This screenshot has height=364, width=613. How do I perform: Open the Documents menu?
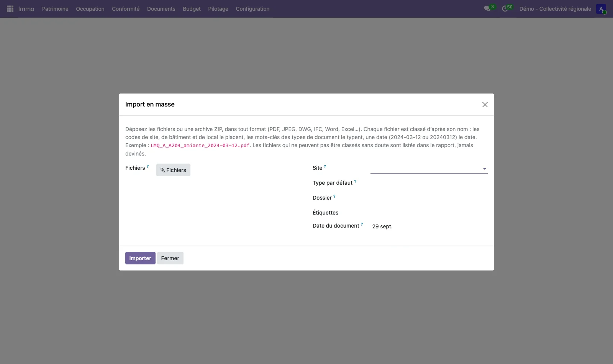(161, 9)
